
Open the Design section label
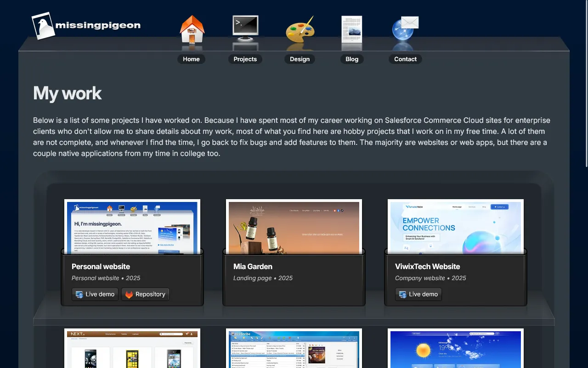300,59
